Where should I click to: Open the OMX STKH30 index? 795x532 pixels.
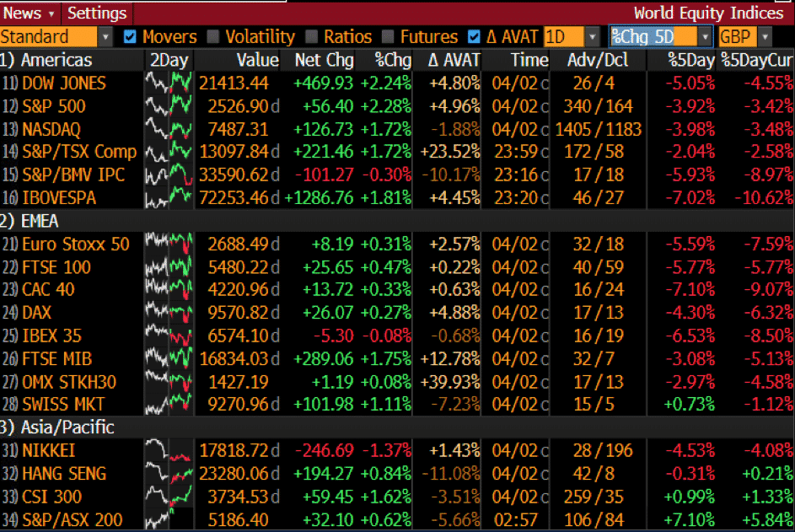point(69,382)
